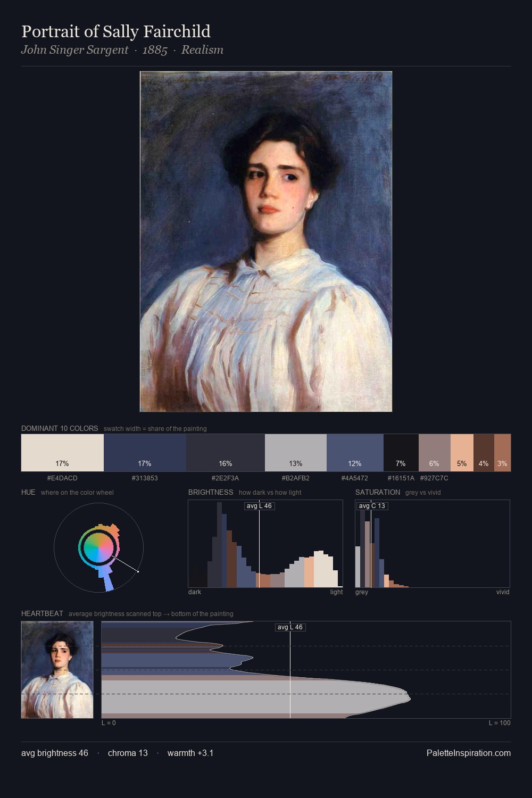This screenshot has height=798, width=532.
Task: Click the SATURATION section heading
Action: [378, 492]
